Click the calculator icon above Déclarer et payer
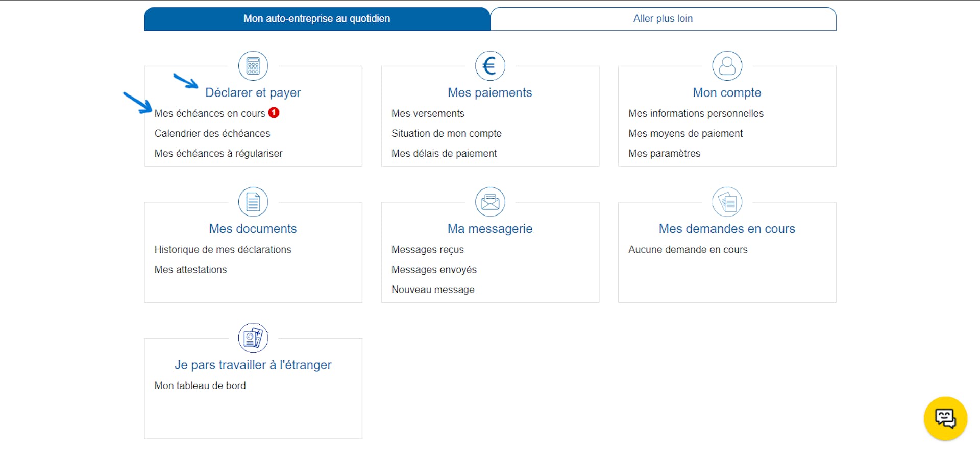Viewport: 980px width, 454px height. pyautogui.click(x=253, y=66)
